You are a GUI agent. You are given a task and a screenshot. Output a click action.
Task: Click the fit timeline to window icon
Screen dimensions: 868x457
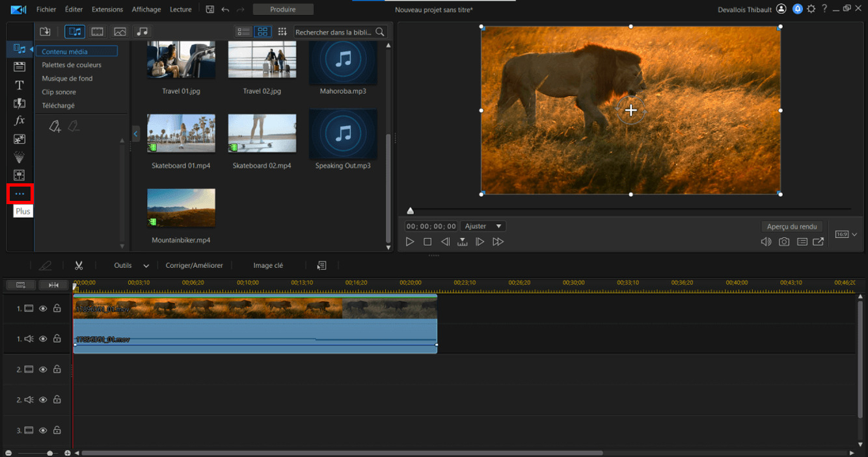53,285
